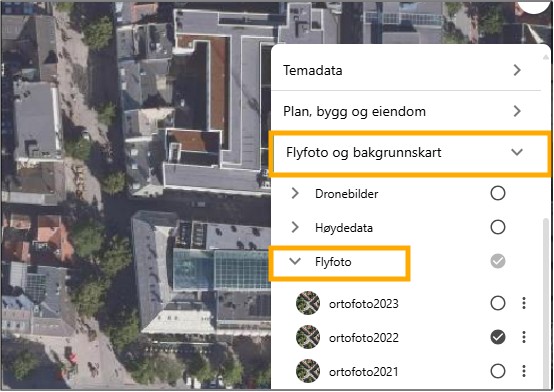Viewport: 554px width, 392px height.
Task: Toggle the Flyfoto group checkmark
Action: [497, 261]
